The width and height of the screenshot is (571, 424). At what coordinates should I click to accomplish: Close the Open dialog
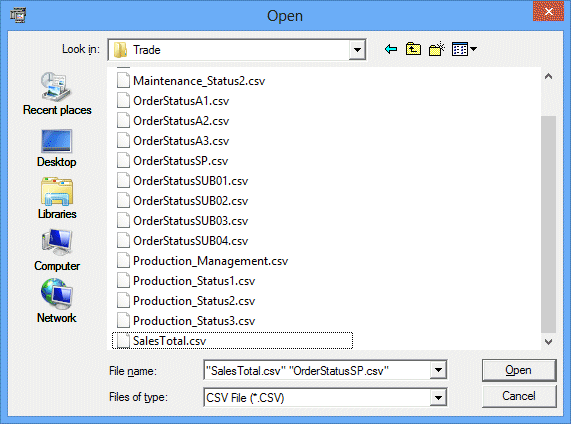tap(548, 12)
